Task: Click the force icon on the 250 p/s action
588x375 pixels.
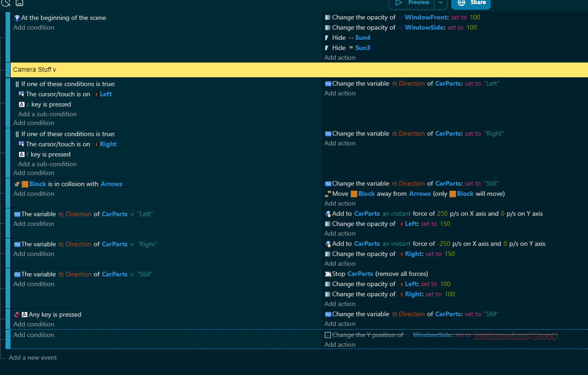Action: (328, 214)
